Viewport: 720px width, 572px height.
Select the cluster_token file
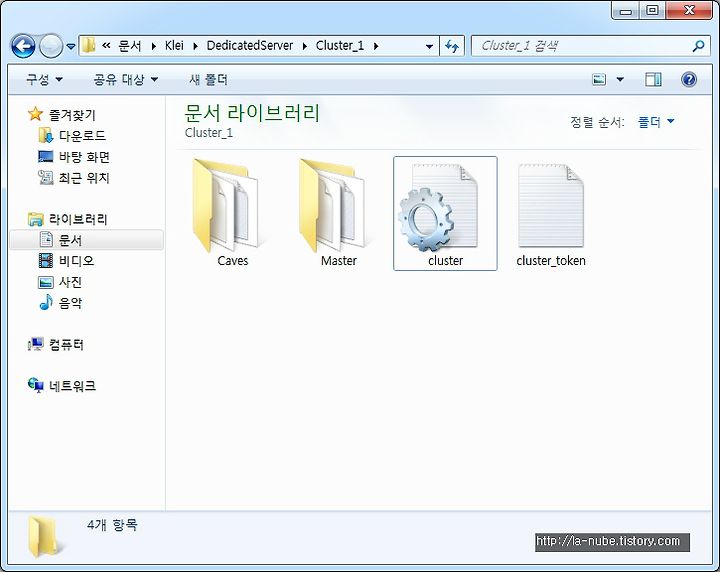pyautogui.click(x=551, y=213)
